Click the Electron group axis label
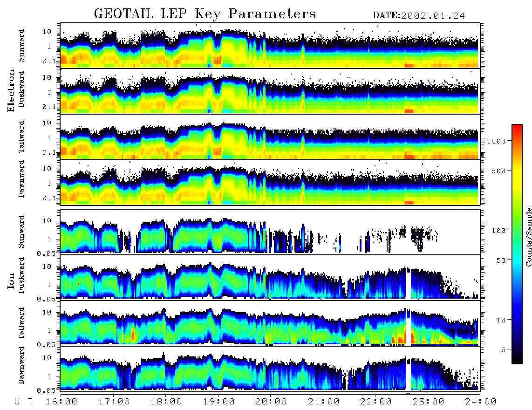This screenshot has width=532, height=410. pos(11,90)
